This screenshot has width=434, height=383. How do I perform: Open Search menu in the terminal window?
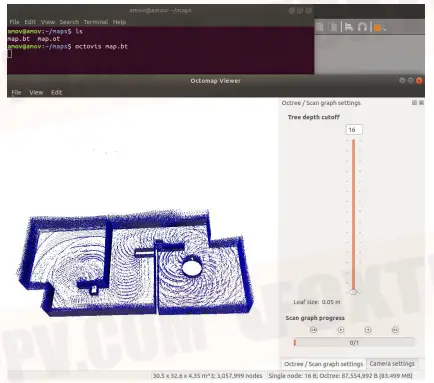pos(69,22)
